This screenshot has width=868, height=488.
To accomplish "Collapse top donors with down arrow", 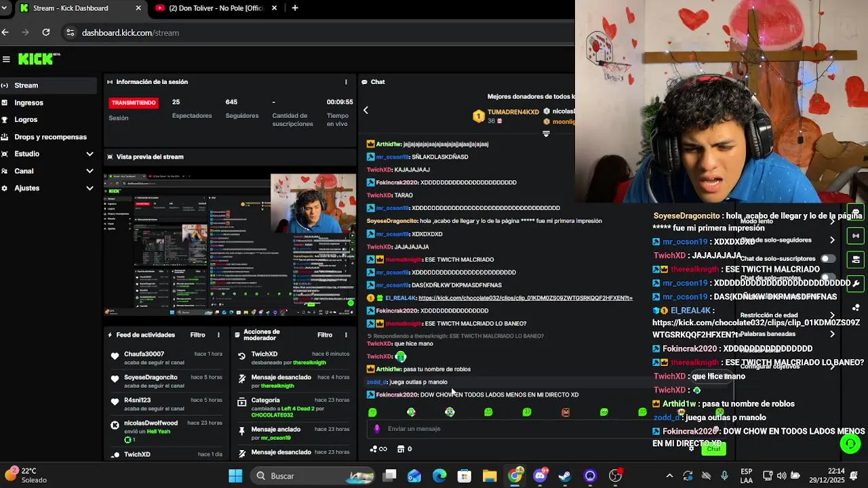I will click(546, 134).
